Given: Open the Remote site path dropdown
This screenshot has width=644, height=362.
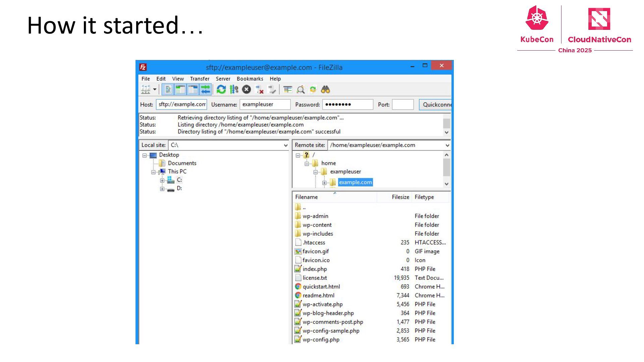Looking at the screenshot, I should [x=447, y=145].
